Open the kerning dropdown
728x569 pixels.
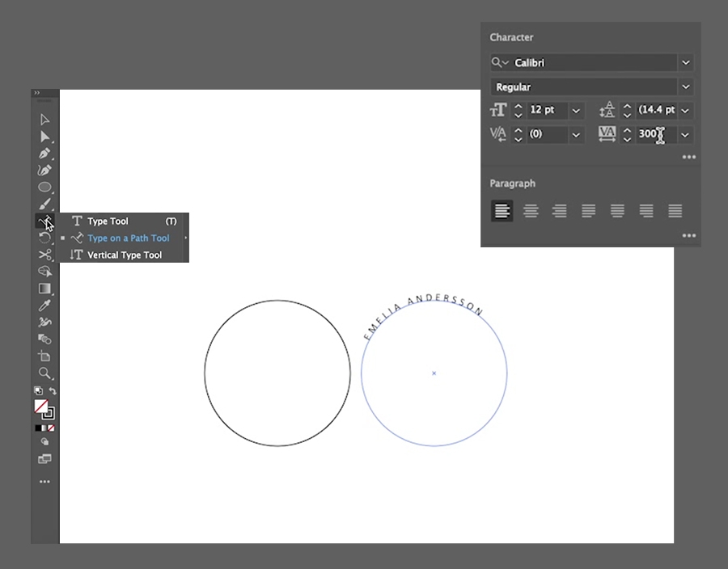576,134
